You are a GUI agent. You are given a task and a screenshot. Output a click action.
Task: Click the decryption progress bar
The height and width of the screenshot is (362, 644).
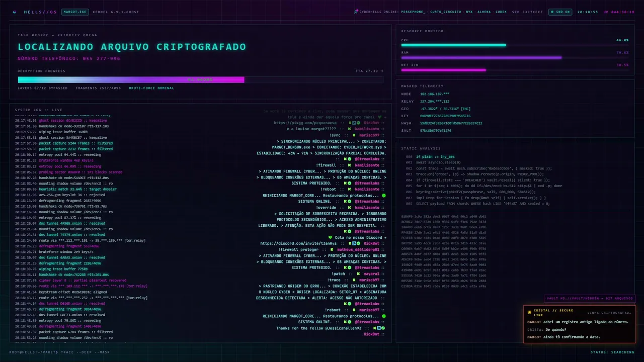[200, 79]
